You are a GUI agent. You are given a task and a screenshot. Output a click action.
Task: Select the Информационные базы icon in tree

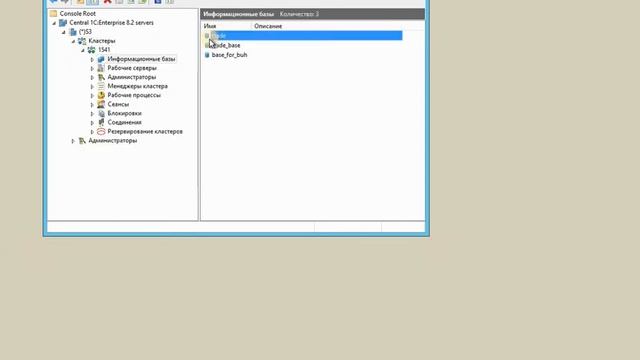tap(101, 59)
